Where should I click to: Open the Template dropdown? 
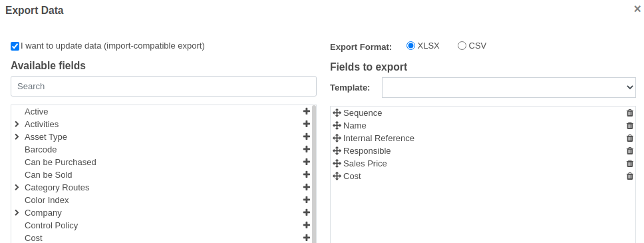tap(509, 87)
